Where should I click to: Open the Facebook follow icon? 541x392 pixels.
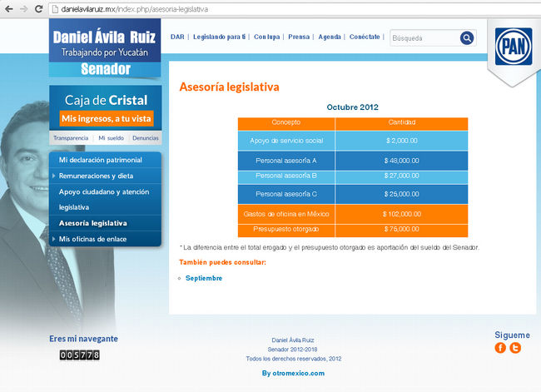(x=500, y=348)
